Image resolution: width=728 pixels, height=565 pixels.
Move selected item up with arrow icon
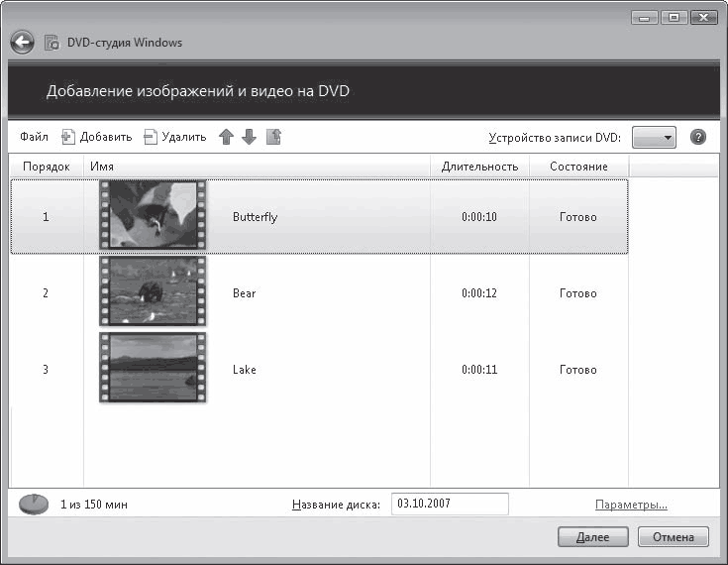pyautogui.click(x=227, y=138)
